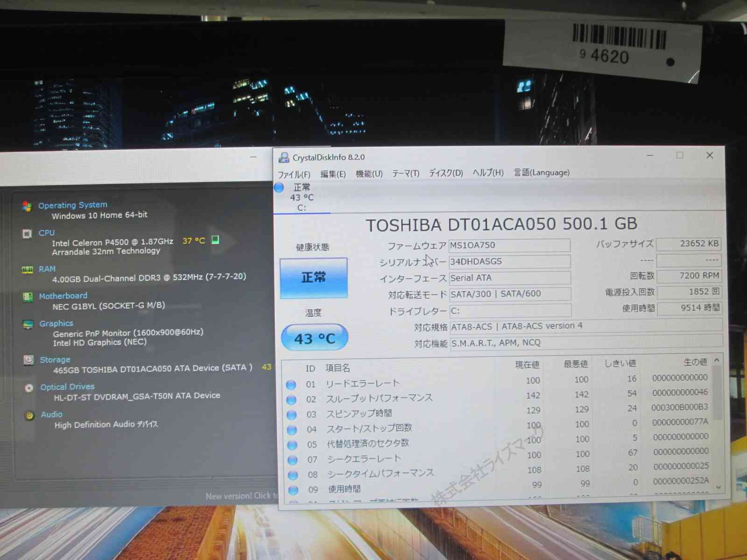747x560 pixels.
Task: Click the Operating System Windows icon in Speccy
Action: (27, 206)
